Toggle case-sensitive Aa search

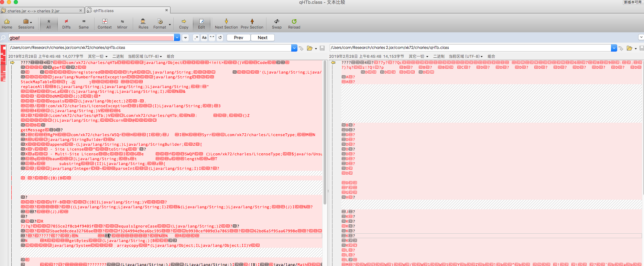point(204,38)
